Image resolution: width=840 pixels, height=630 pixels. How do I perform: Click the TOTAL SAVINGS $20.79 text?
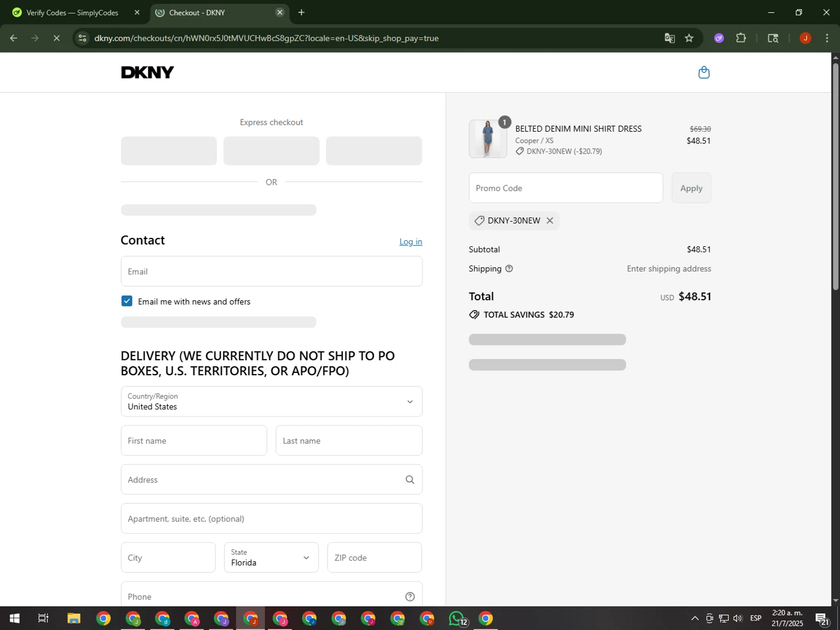click(529, 315)
